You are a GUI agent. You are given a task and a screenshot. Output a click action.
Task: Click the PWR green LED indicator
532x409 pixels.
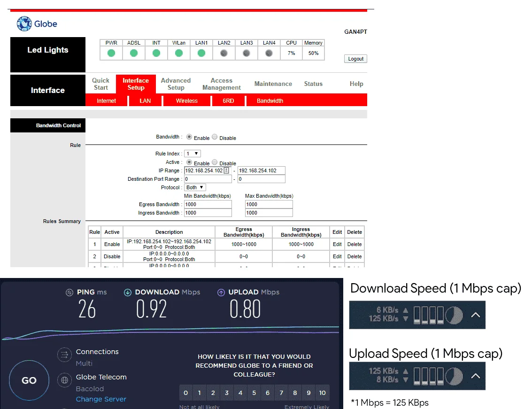pyautogui.click(x=111, y=53)
